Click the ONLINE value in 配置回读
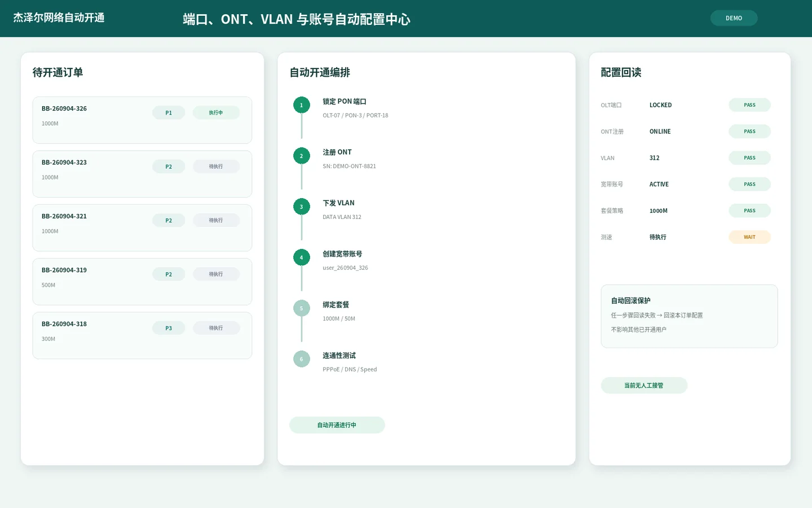Screen dimensions: 812x508 click(x=660, y=132)
